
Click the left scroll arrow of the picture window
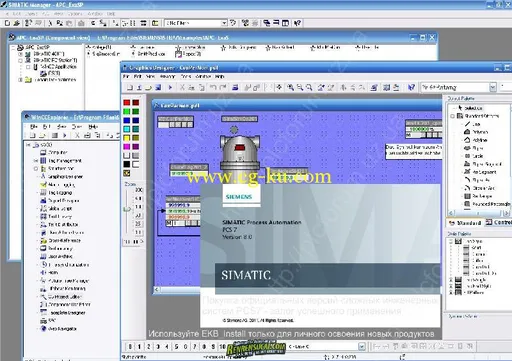click(157, 289)
